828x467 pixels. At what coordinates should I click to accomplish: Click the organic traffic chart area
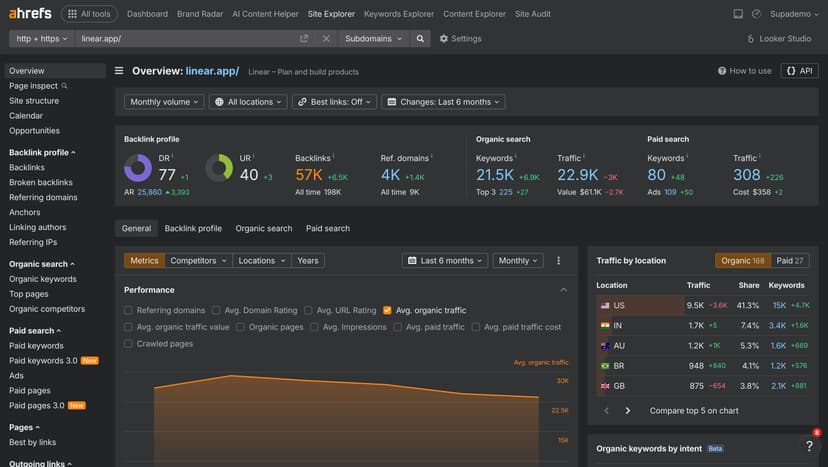tap(346, 423)
